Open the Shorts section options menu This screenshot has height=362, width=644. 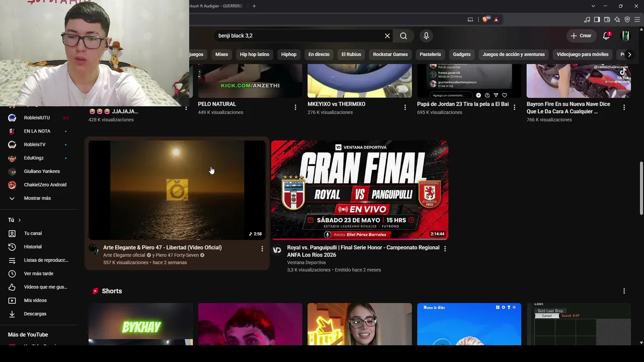(x=624, y=291)
